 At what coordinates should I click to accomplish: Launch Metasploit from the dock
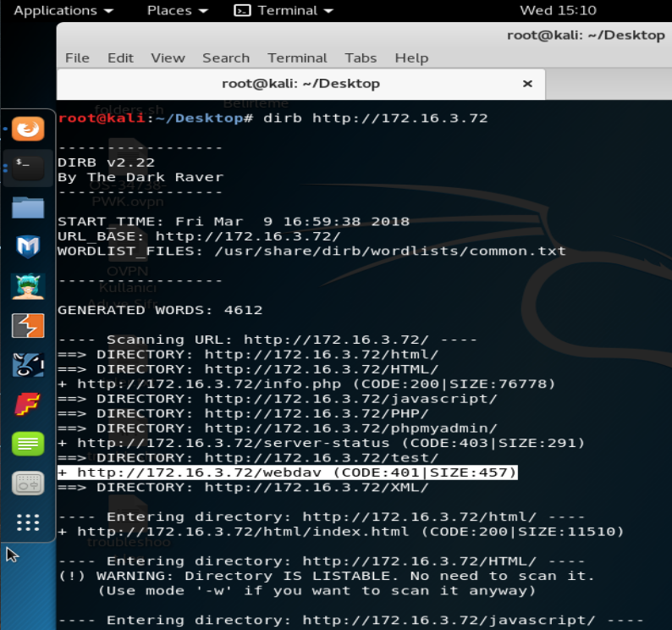click(28, 246)
